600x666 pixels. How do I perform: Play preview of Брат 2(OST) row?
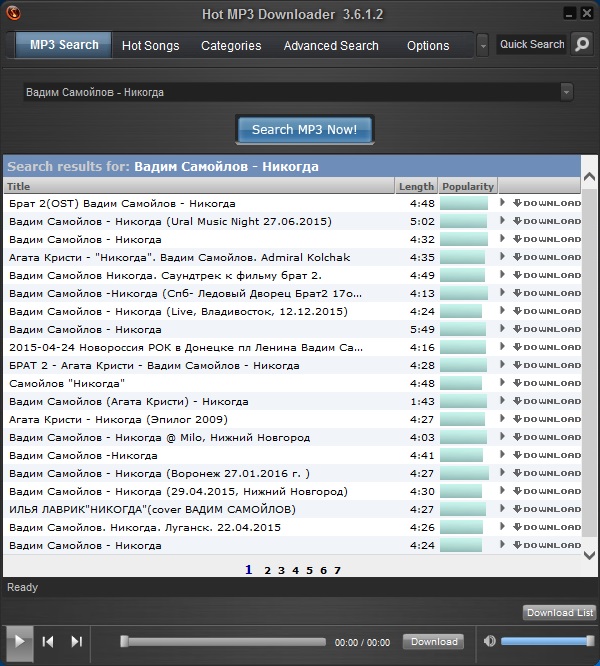click(x=502, y=203)
